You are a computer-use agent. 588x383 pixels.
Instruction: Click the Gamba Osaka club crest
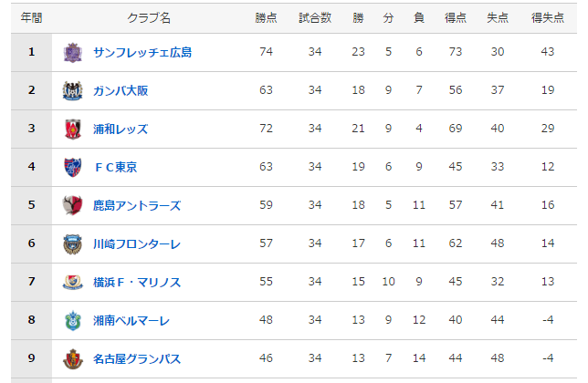(72, 91)
